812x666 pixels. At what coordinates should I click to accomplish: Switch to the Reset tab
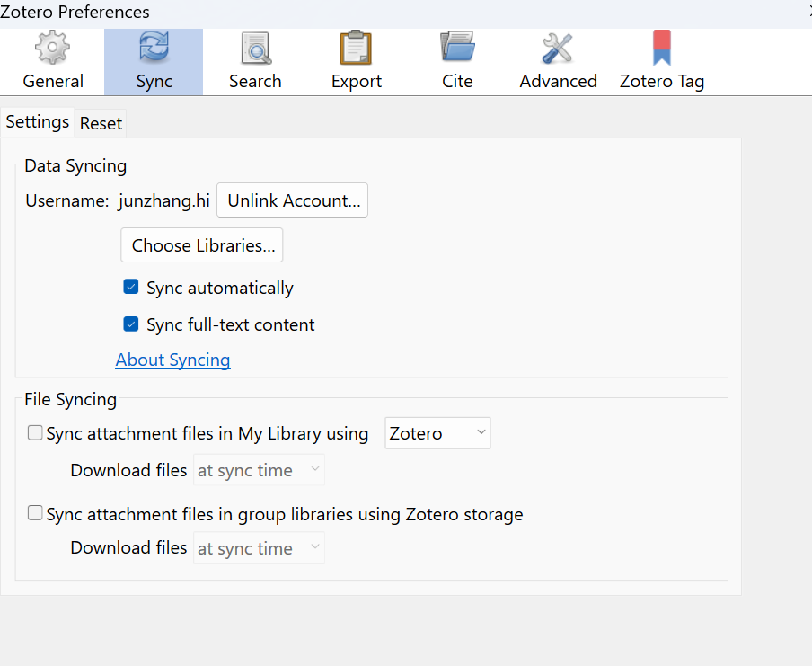click(x=101, y=124)
